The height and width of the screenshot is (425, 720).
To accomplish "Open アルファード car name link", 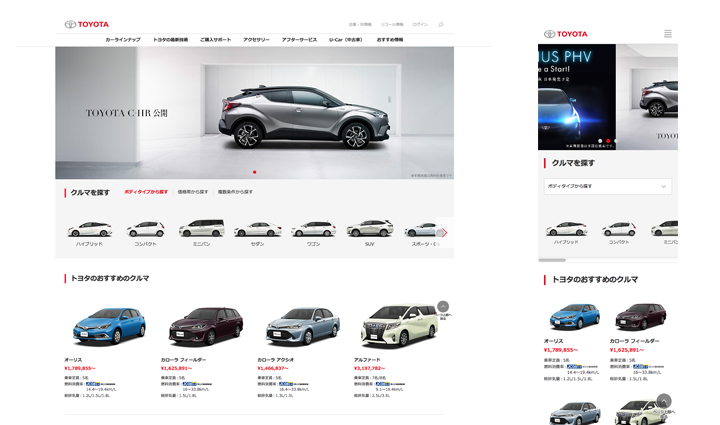I will pos(367,360).
